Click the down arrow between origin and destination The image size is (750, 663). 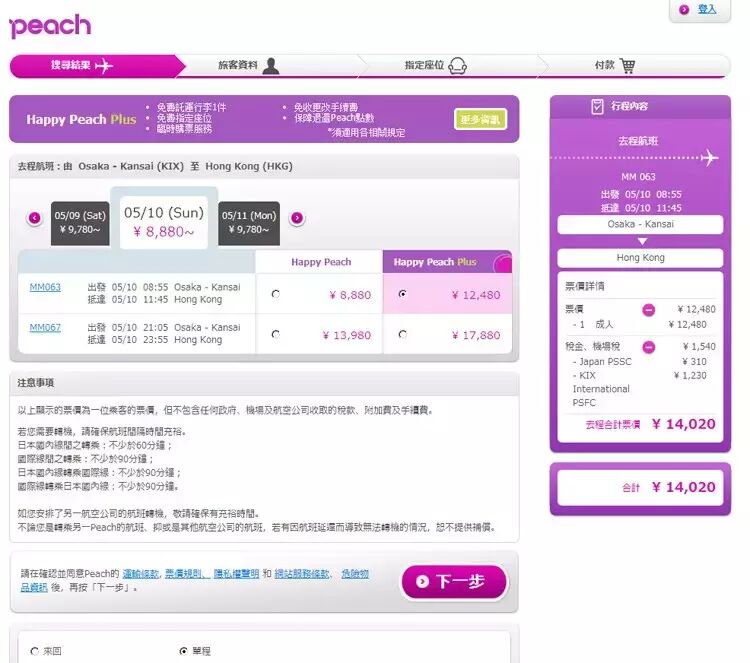coord(642,241)
